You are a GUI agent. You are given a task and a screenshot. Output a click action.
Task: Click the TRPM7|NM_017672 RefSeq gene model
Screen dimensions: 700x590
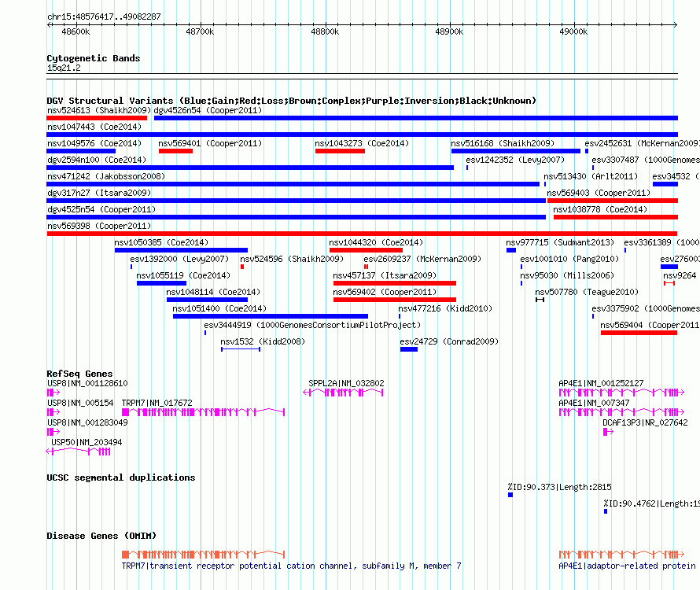coord(203,412)
